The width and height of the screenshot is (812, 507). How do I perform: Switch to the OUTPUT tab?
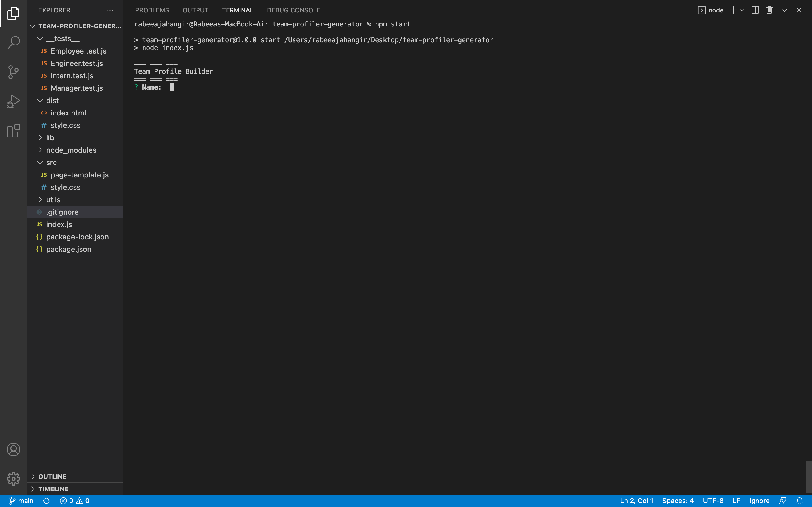(x=196, y=10)
